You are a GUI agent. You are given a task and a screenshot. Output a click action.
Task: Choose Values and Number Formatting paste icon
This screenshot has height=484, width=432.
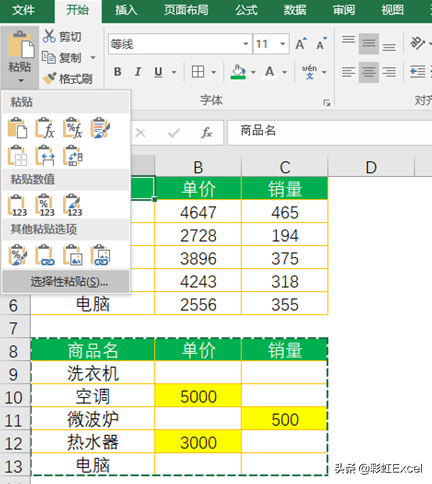45,205
